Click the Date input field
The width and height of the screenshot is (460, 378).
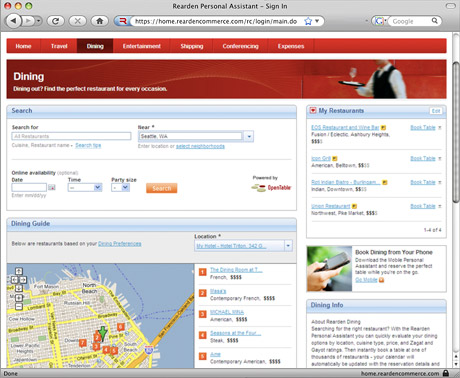point(29,187)
